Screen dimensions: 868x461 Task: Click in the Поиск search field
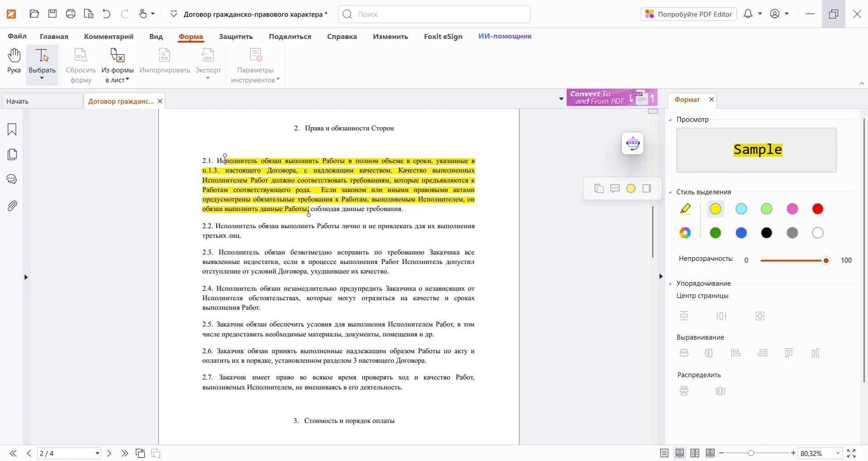point(434,14)
